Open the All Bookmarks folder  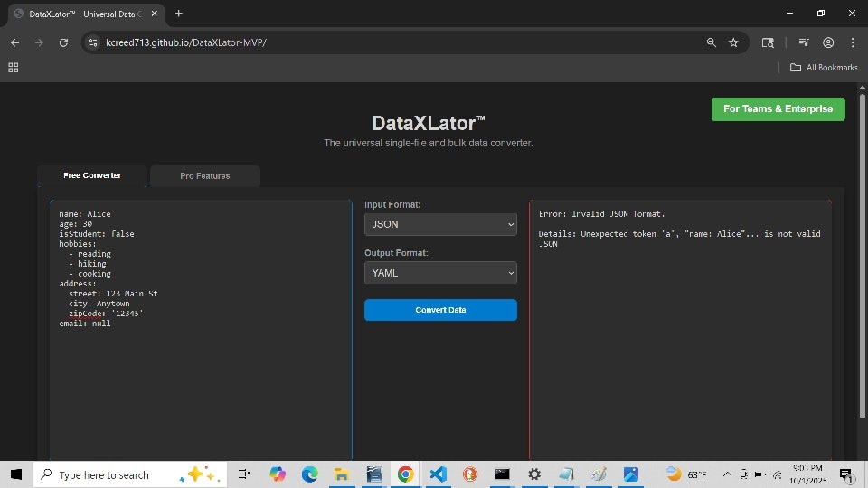click(824, 68)
